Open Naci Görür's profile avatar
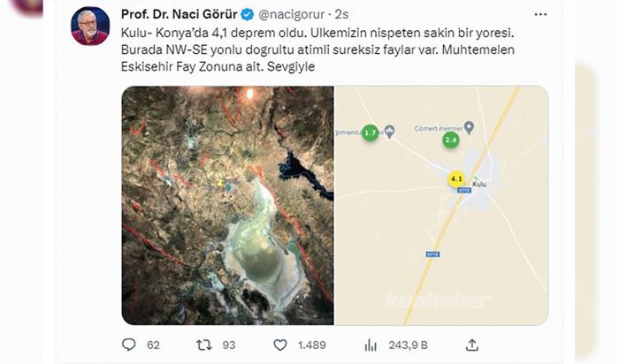The image size is (619, 364). [x=90, y=26]
